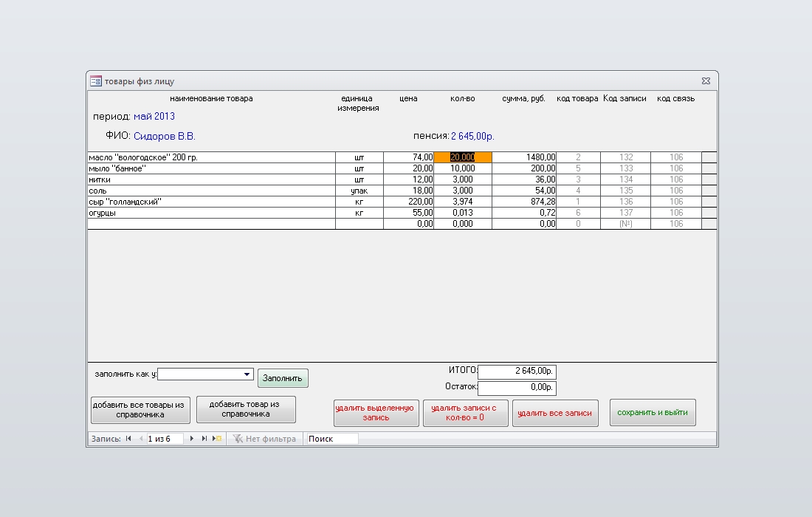Click highlighted quantity cell '20,000'

(x=462, y=157)
